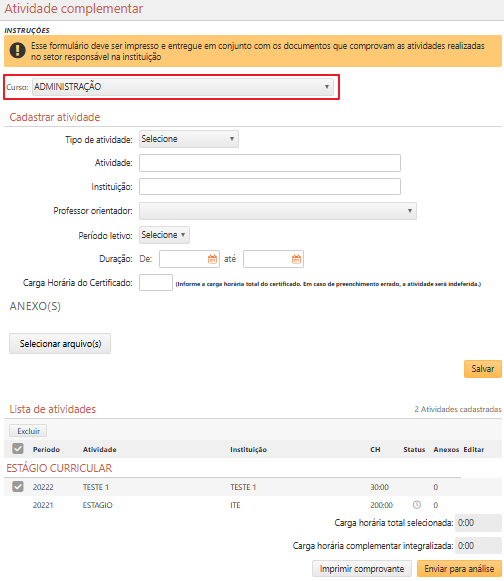
Task: Click the Carga horária total selecionada field
Action: point(478,523)
